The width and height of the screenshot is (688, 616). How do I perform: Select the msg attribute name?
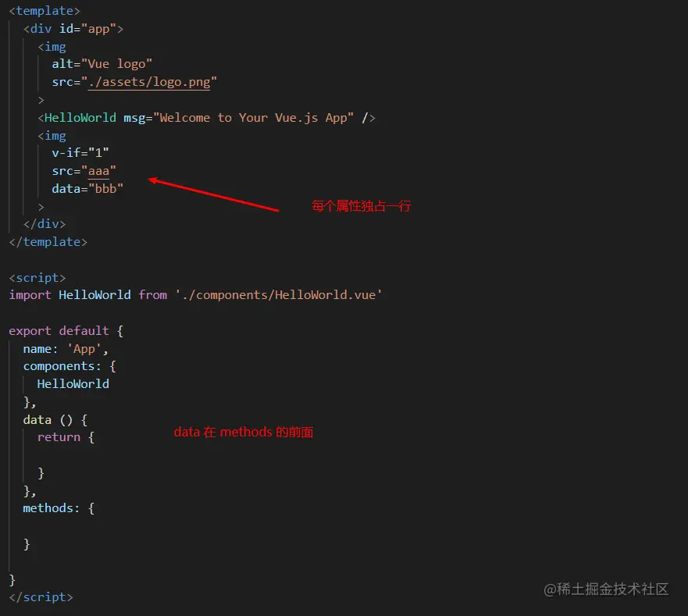tap(134, 118)
